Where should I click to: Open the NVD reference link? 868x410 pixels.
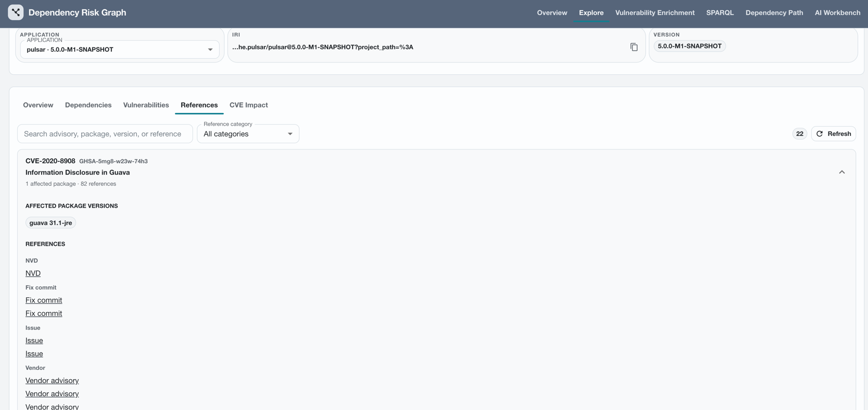33,273
